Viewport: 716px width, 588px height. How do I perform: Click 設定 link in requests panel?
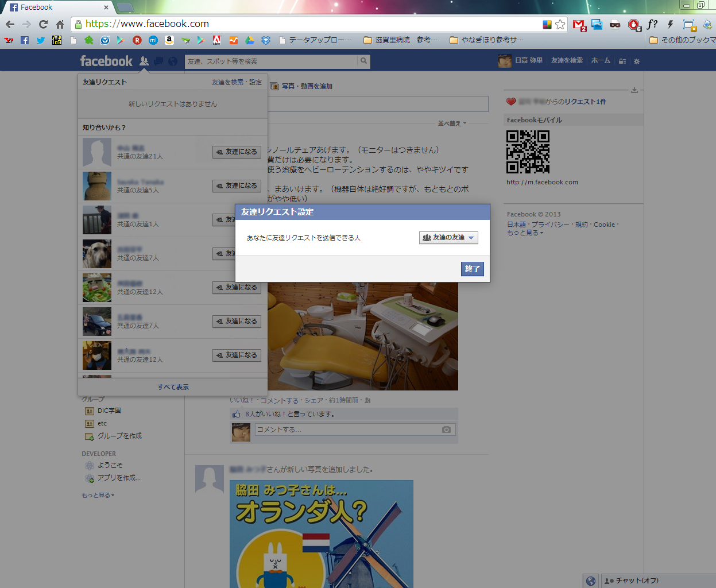click(256, 82)
